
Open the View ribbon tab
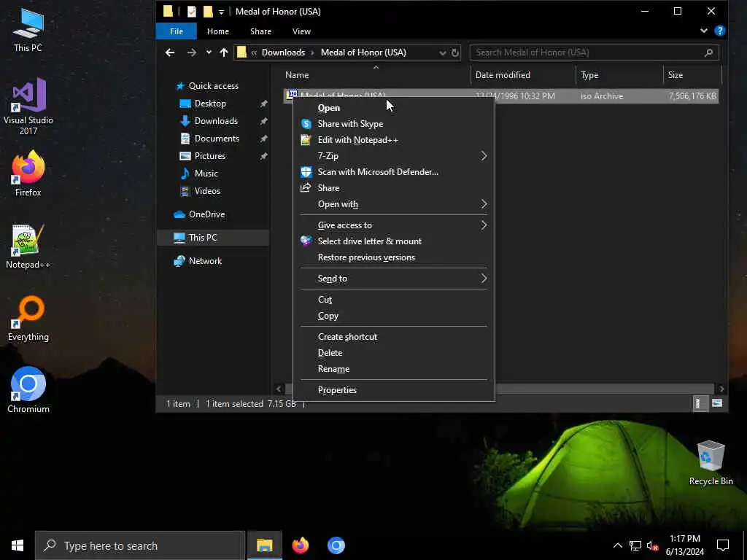(x=301, y=31)
